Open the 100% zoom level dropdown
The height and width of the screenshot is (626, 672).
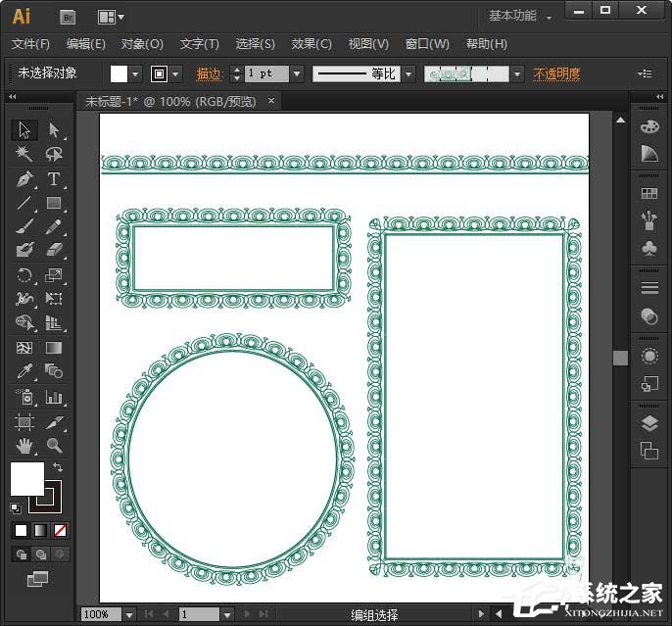129,614
